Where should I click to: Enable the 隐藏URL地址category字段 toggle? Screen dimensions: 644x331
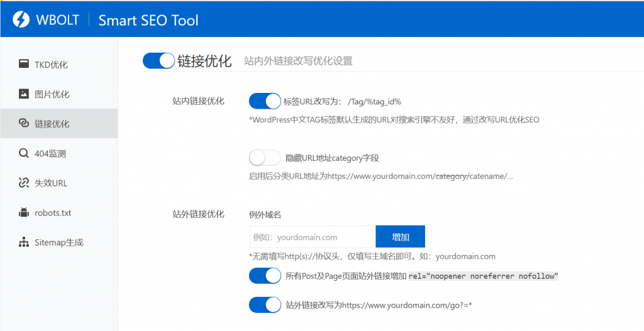265,158
